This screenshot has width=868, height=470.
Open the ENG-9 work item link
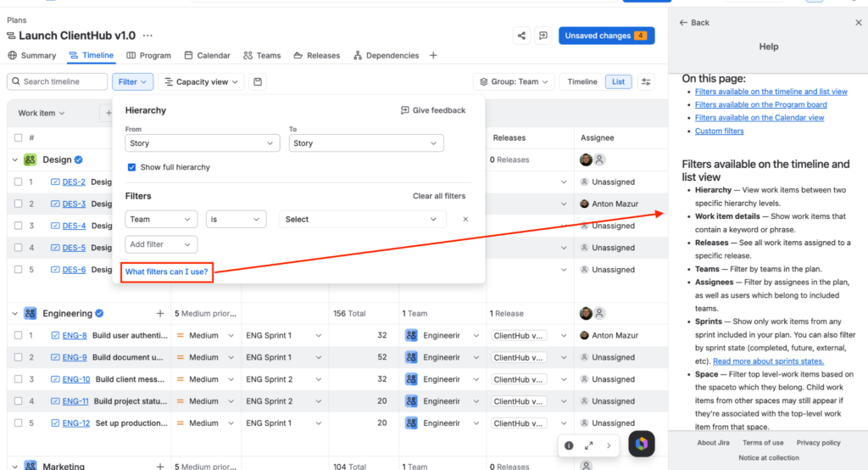75,357
